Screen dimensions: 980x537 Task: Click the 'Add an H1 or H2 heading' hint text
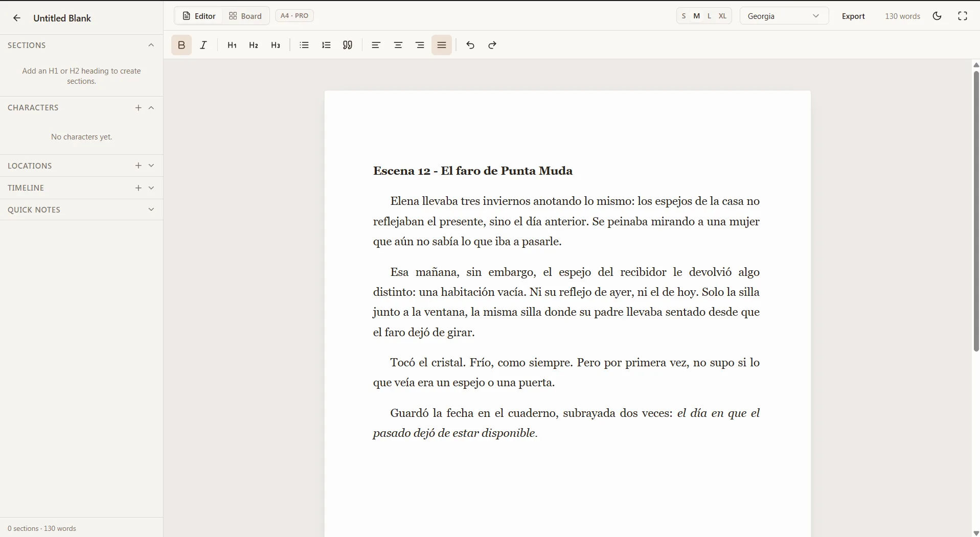(x=81, y=76)
